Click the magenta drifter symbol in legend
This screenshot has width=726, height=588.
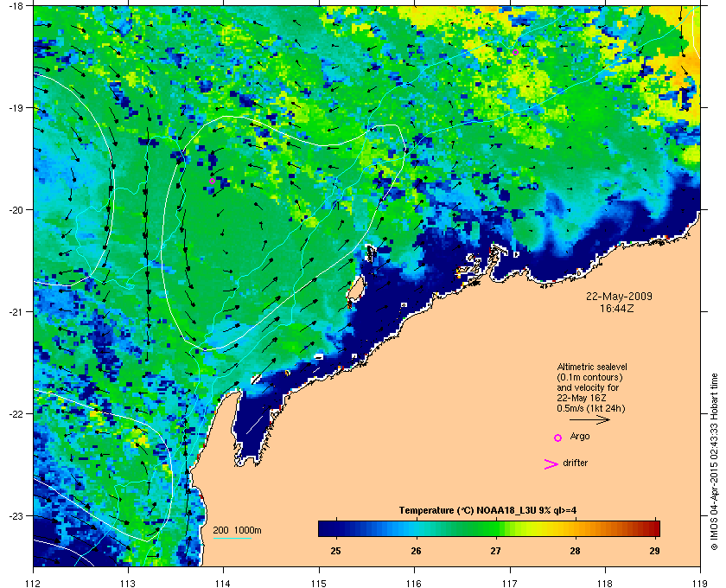551,464
